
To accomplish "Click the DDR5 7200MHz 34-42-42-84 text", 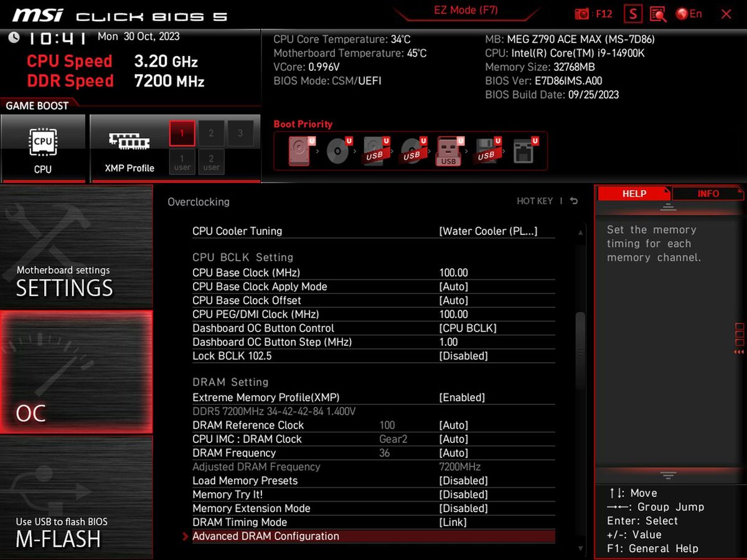I will click(274, 411).
